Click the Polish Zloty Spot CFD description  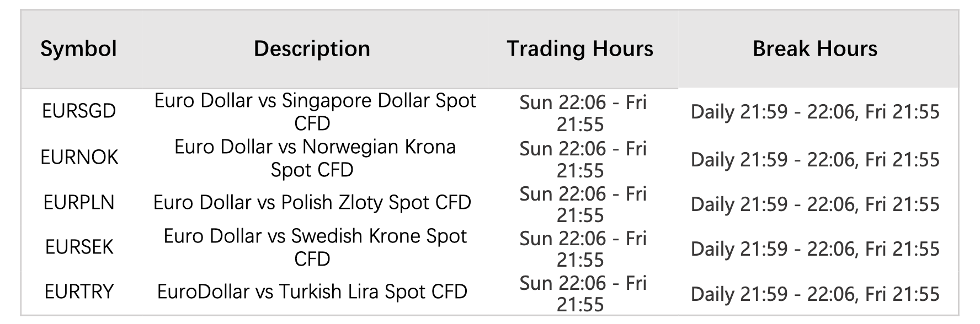pyautogui.click(x=312, y=203)
